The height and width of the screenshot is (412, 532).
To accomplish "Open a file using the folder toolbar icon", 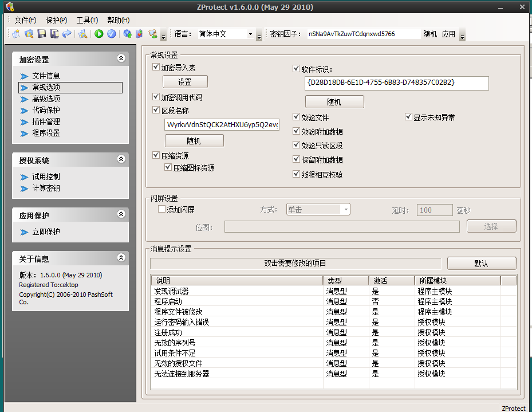I will [x=29, y=33].
